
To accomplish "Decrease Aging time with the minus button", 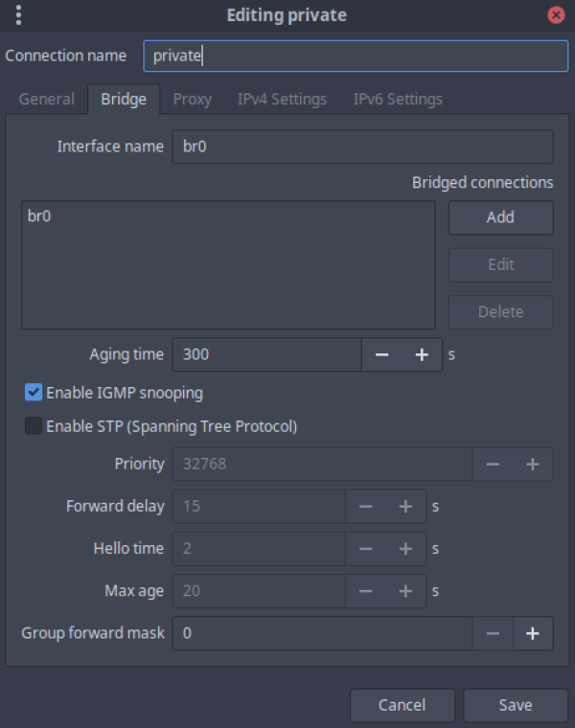I will 381,354.
